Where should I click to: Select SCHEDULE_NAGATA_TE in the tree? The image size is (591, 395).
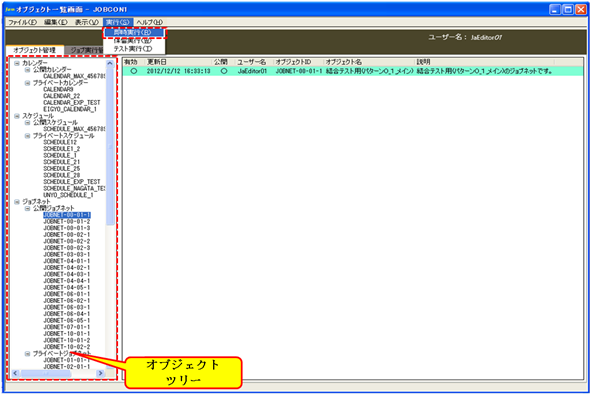(x=74, y=188)
